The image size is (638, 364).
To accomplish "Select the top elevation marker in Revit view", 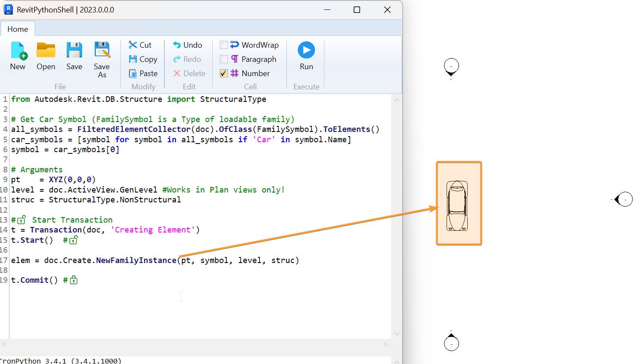I will 451,68.
